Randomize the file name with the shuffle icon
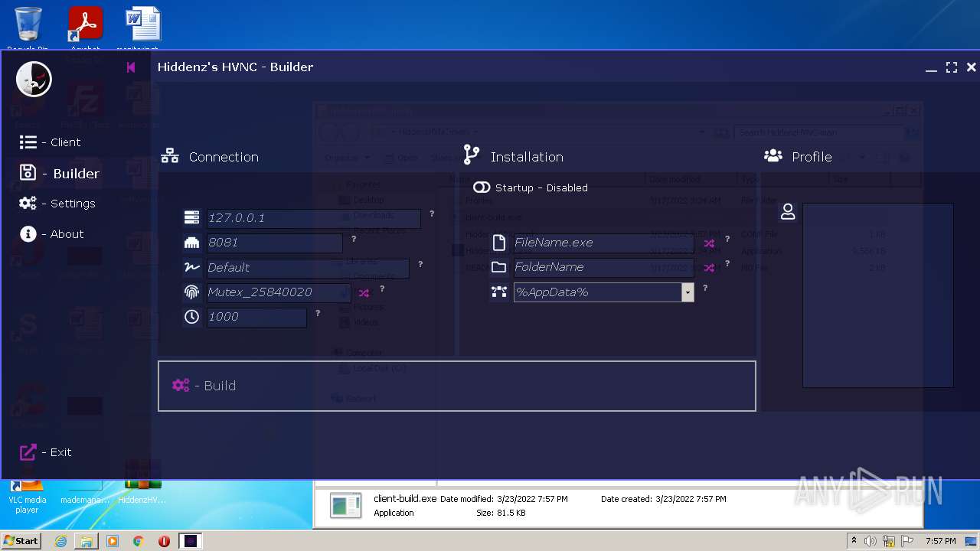This screenshot has height=551, width=980. point(709,244)
